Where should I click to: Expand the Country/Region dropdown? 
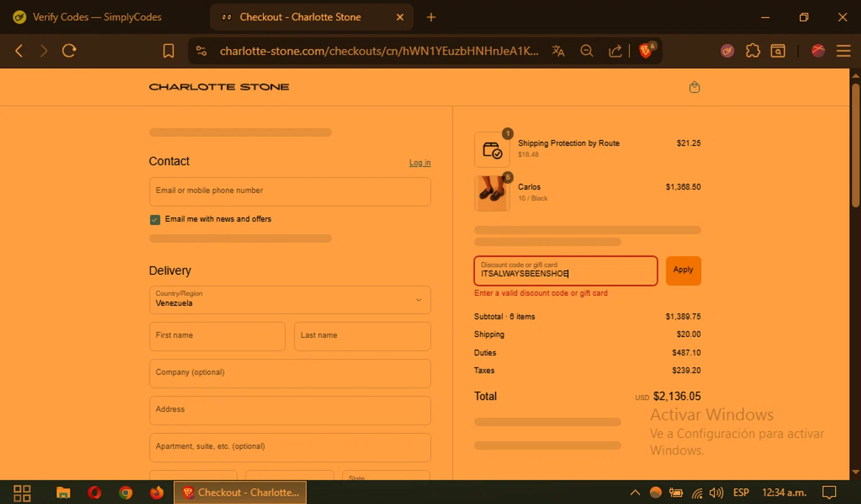coord(290,300)
